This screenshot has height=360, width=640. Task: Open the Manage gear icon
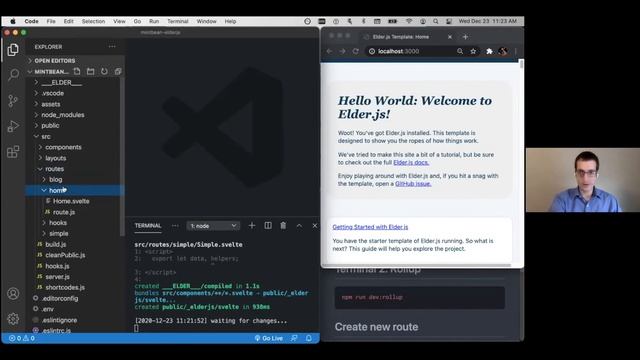[13, 318]
